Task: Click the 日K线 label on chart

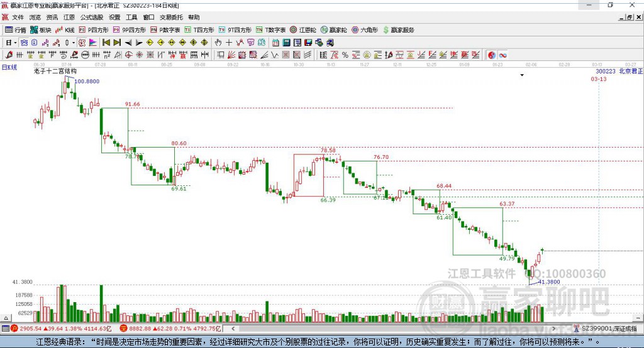Action: [9, 67]
